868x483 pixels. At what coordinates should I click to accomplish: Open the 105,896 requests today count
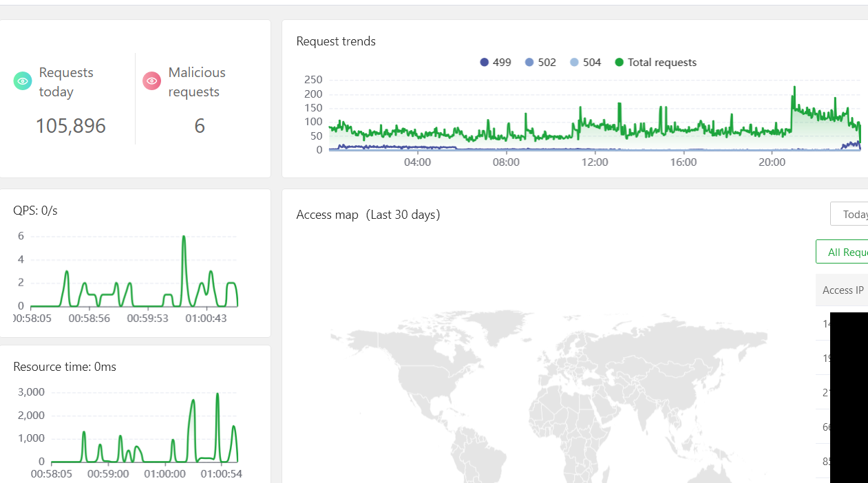tap(70, 126)
